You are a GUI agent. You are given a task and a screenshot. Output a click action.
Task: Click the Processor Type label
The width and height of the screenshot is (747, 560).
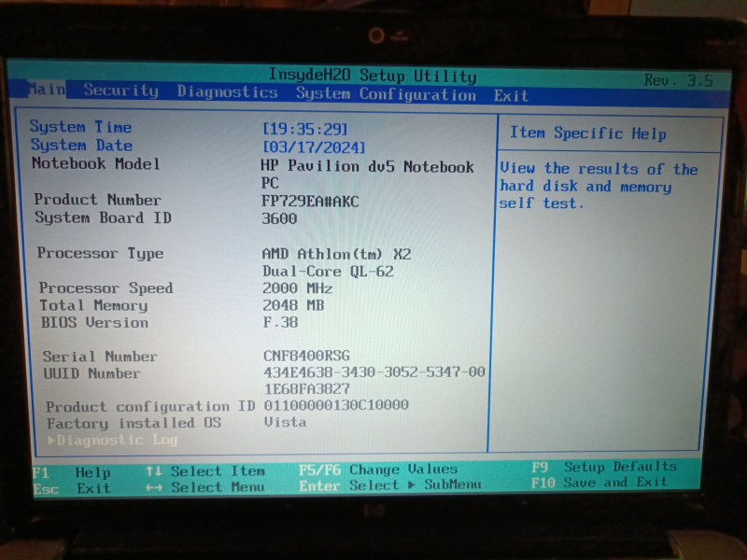point(101,253)
